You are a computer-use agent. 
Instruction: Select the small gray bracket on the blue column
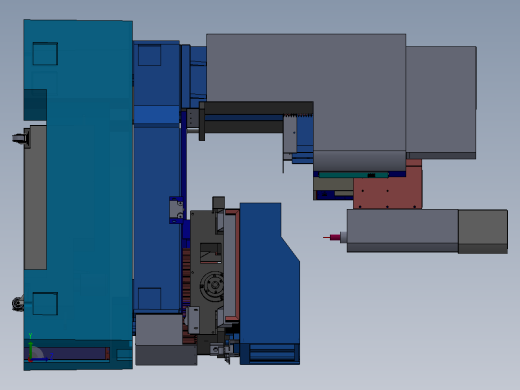point(176,210)
